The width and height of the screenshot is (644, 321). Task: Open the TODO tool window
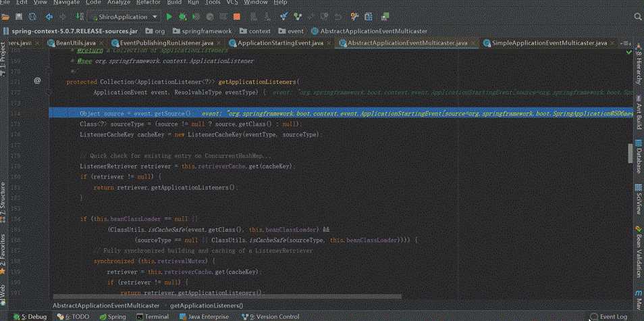[x=73, y=316]
